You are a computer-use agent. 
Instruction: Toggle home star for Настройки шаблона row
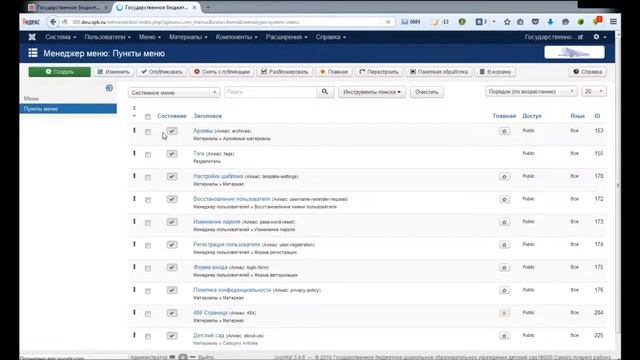pos(504,176)
